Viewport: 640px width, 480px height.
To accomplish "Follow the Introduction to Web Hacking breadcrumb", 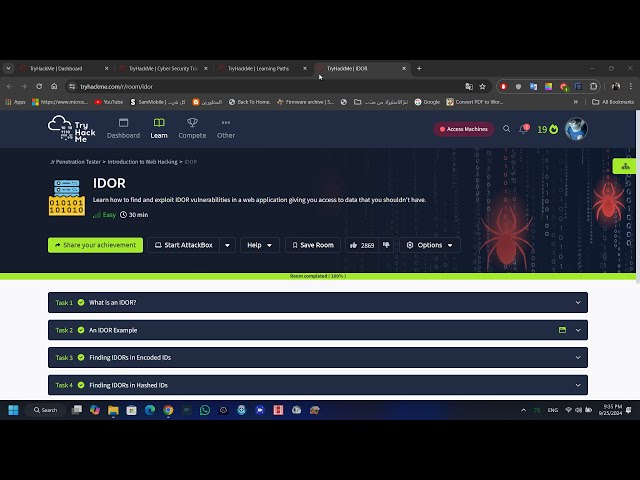I will pos(142,162).
